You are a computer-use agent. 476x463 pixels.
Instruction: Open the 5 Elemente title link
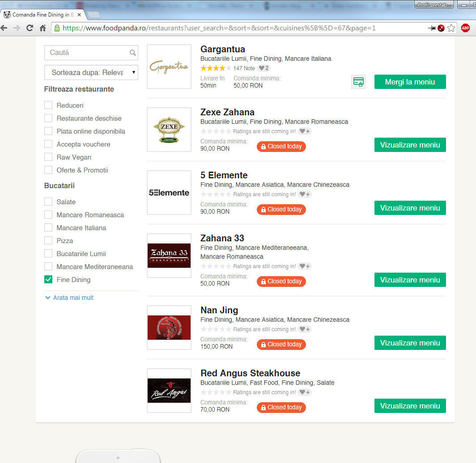pos(224,175)
